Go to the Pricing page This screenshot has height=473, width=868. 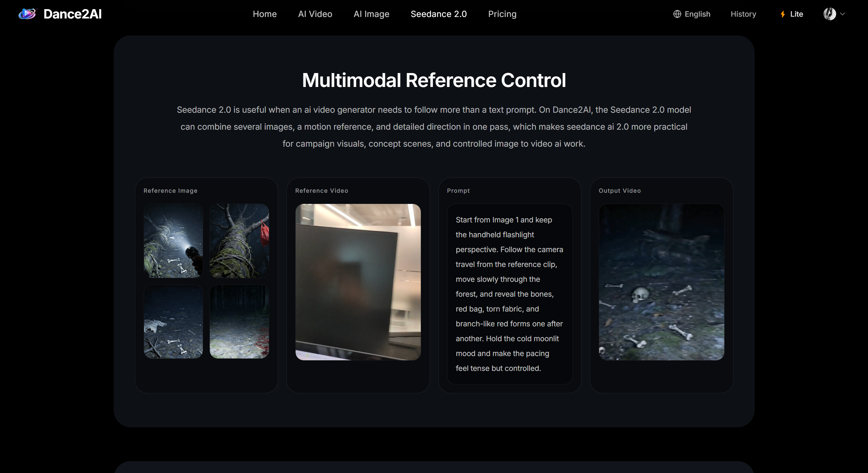[x=502, y=14]
